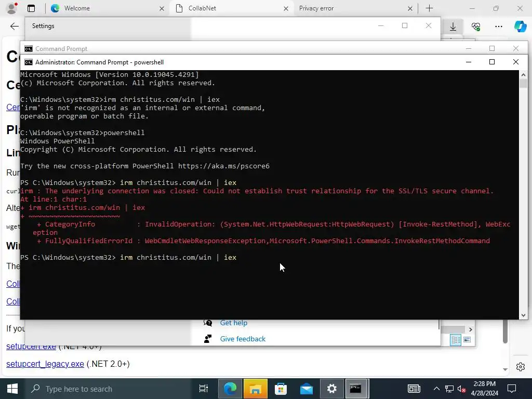Image resolution: width=532 pixels, height=399 pixels.
Task: Switch to the Privacy error tab
Action: click(x=355, y=8)
